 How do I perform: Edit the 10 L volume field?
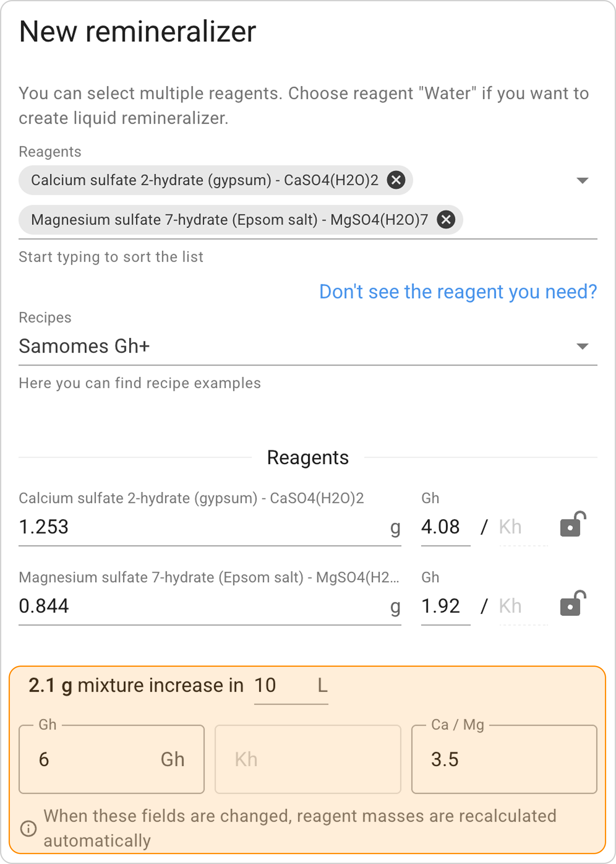click(281, 686)
